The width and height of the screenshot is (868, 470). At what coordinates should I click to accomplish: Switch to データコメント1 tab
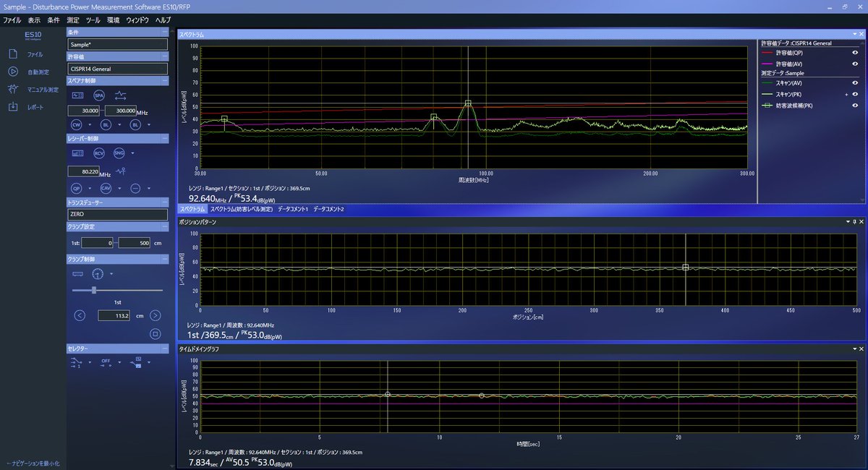pos(293,209)
